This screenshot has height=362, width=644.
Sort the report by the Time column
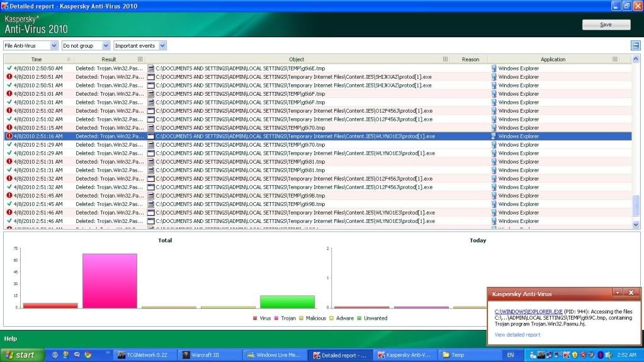(x=37, y=59)
